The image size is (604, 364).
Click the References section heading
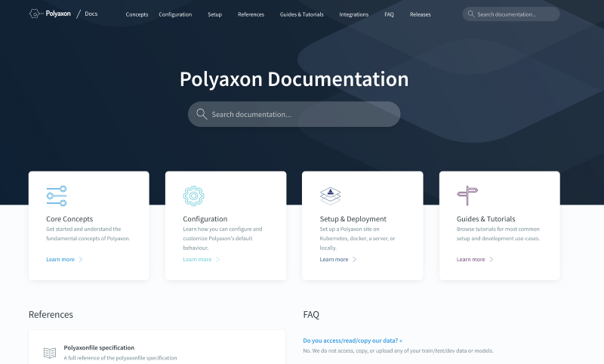(51, 314)
